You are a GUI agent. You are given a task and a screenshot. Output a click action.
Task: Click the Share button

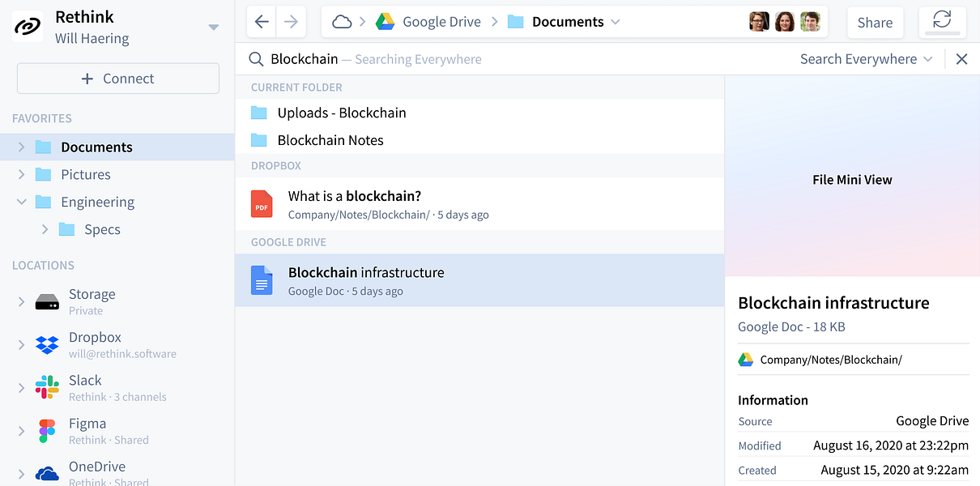pos(875,23)
